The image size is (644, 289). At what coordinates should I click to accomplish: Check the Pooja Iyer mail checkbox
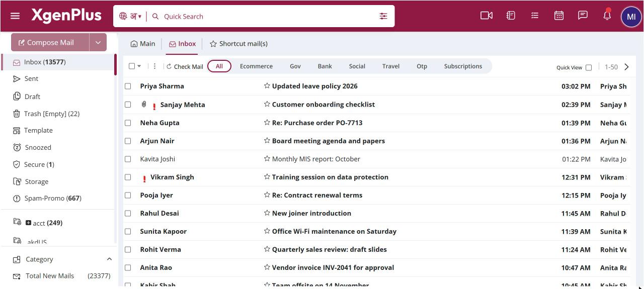(128, 195)
